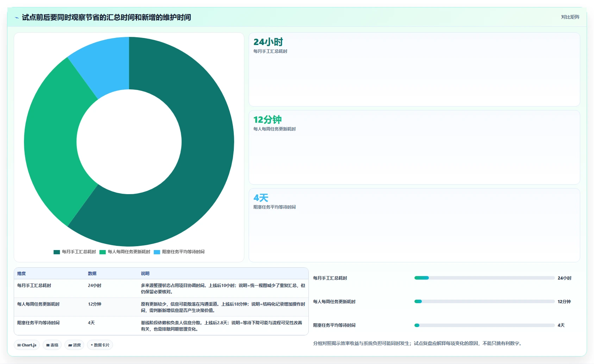Image resolution: width=594 pixels, height=364 pixels.
Task: Click the 4天 progress bar
Action: click(x=484, y=325)
